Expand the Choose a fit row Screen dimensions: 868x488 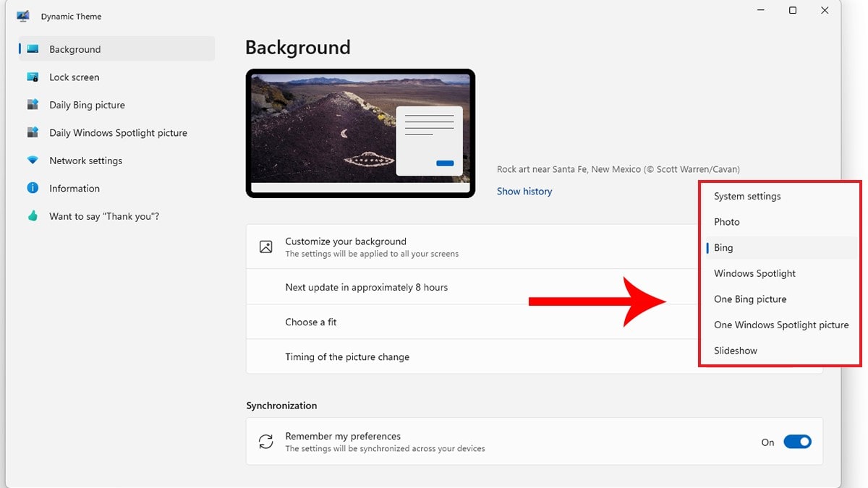click(x=311, y=322)
